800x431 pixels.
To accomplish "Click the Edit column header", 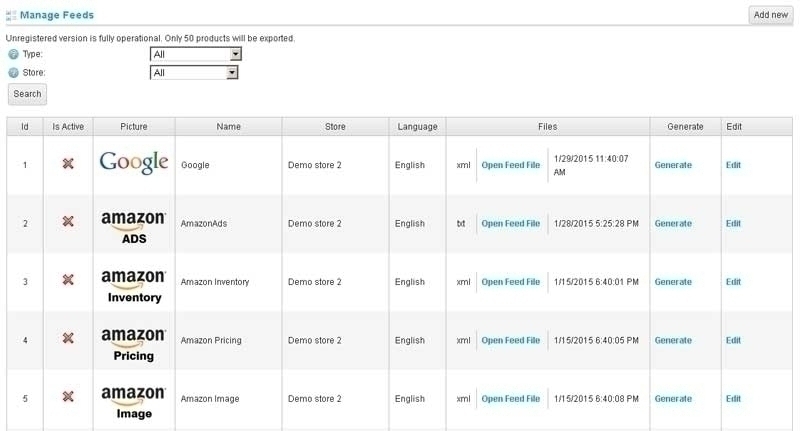I will pyautogui.click(x=757, y=126).
